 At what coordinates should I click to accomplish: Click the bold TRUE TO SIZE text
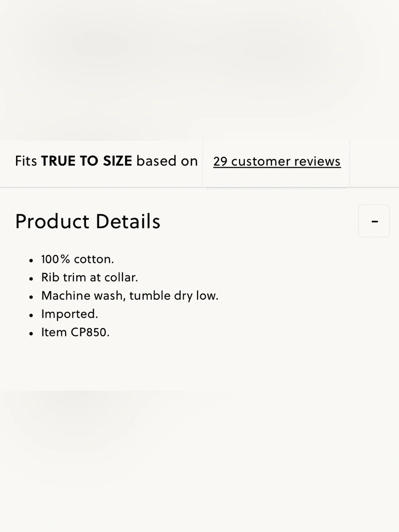(x=87, y=161)
